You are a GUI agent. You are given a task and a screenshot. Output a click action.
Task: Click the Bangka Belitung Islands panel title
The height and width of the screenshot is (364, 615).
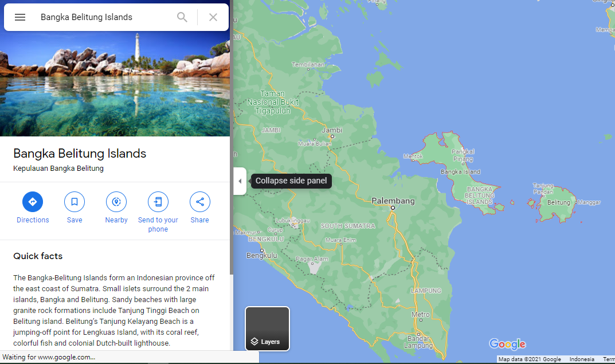pos(80,154)
